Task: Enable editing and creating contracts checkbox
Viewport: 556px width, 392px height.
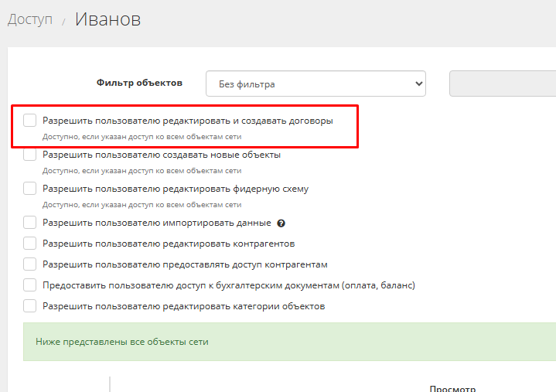Action: pos(30,121)
